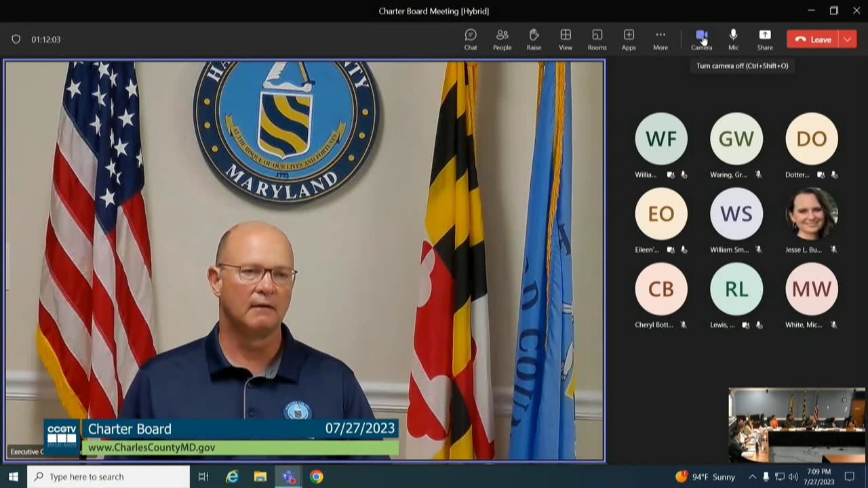Select the WF participant avatar
Viewport: 868px width, 488px height.
pos(661,138)
